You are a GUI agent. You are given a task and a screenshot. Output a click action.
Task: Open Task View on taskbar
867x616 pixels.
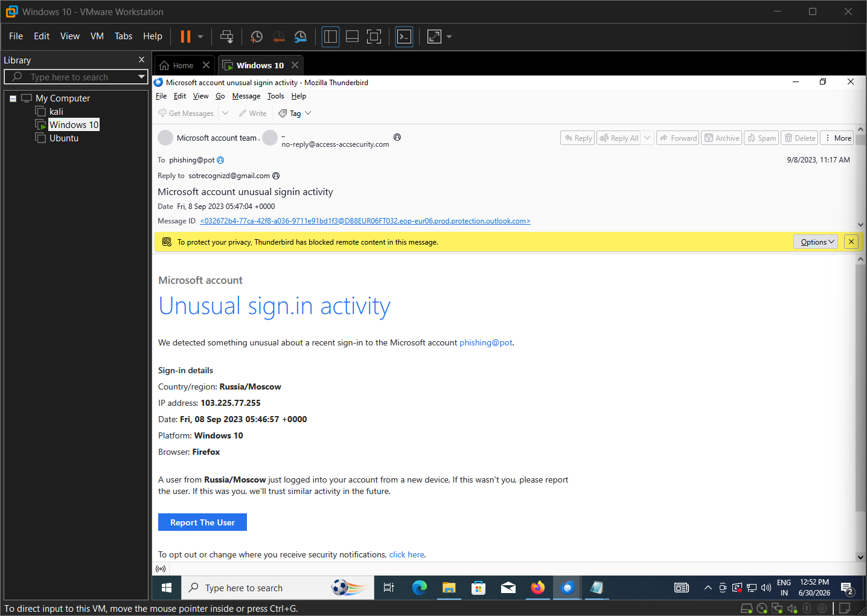(389, 588)
